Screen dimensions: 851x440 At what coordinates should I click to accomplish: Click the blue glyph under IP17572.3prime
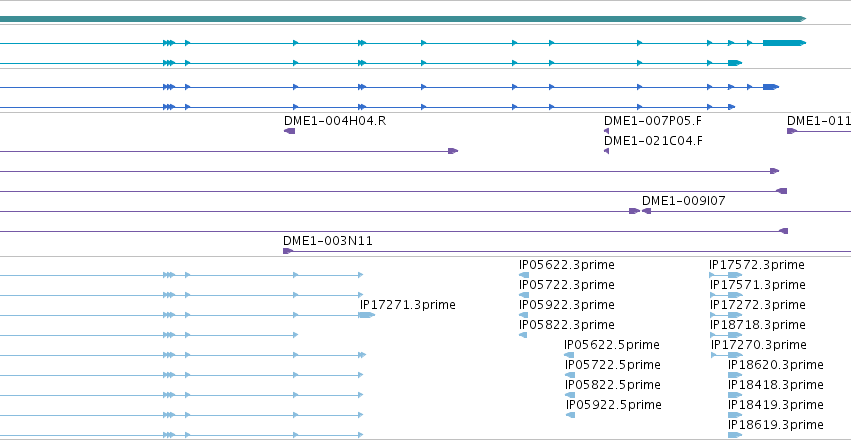726,275
